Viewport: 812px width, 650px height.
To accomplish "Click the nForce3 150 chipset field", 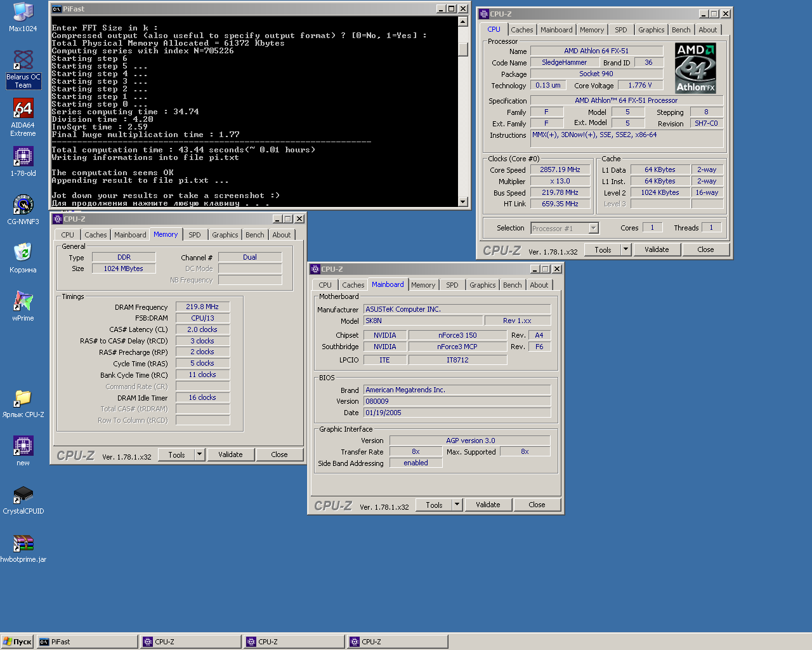I will point(457,335).
